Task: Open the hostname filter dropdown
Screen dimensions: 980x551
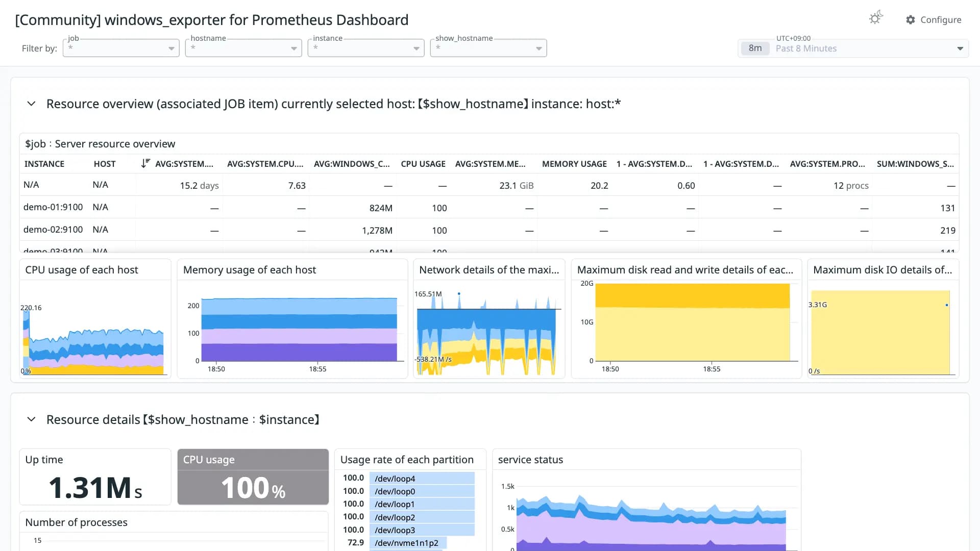Action: [x=243, y=48]
